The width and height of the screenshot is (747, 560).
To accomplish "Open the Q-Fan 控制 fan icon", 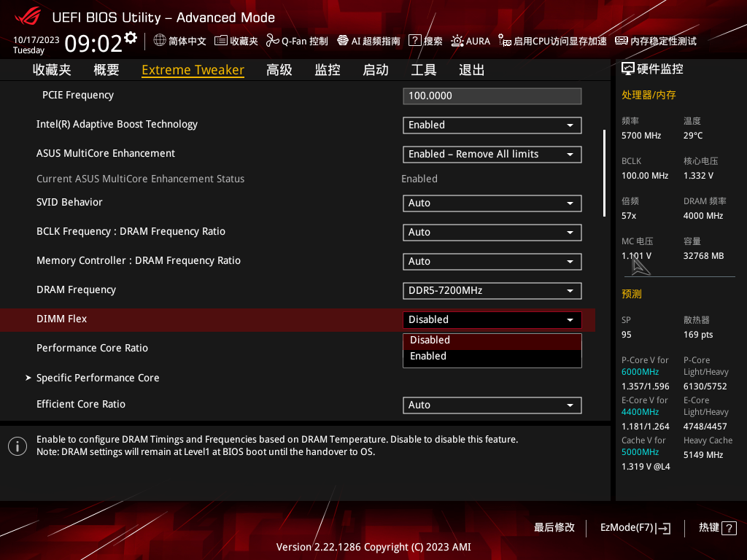I will pyautogui.click(x=273, y=41).
